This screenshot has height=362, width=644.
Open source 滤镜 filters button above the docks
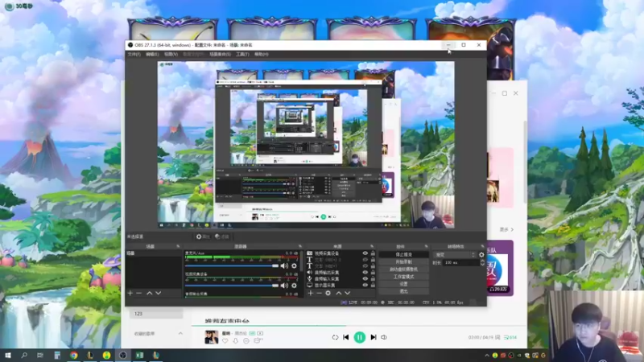pyautogui.click(x=222, y=237)
